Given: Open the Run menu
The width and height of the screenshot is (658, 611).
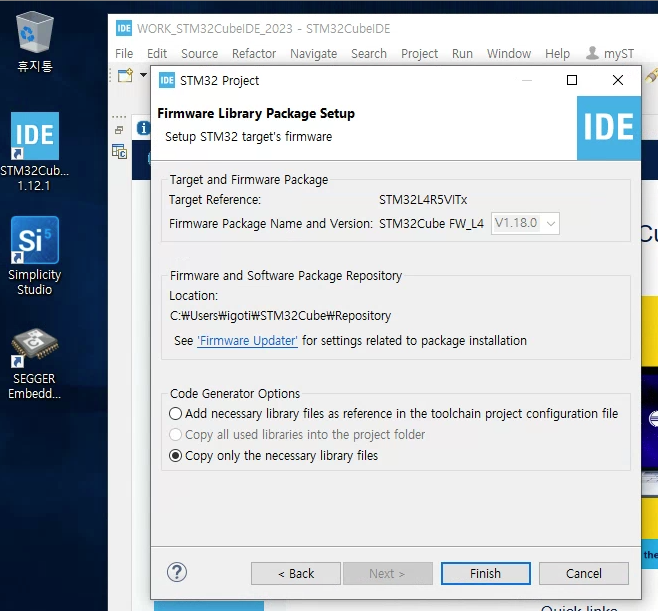Looking at the screenshot, I should pyautogui.click(x=462, y=54).
